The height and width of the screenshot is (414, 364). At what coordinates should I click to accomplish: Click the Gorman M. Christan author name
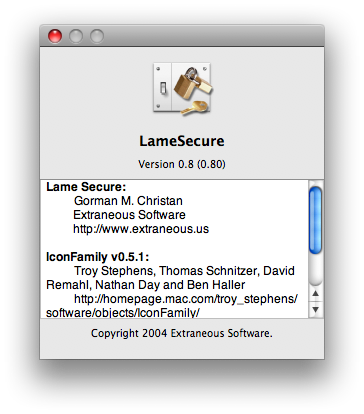tap(128, 201)
